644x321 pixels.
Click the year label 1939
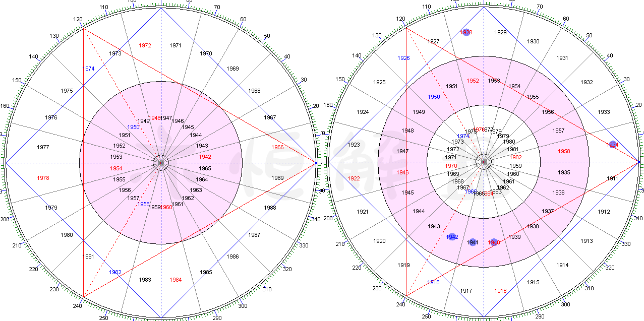pos(514,237)
